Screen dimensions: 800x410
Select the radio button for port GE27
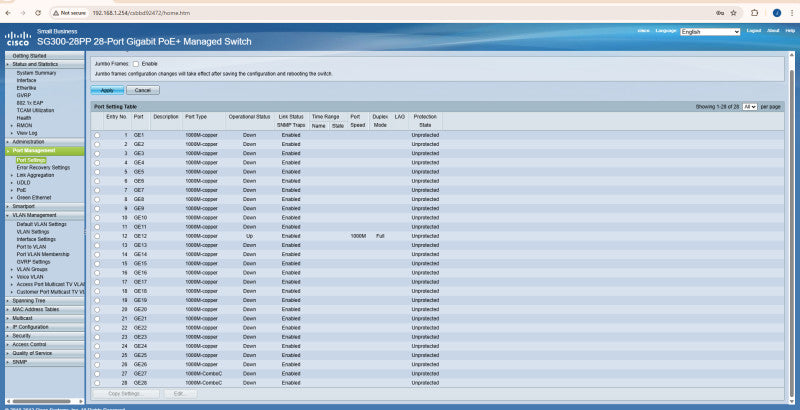pyautogui.click(x=97, y=374)
